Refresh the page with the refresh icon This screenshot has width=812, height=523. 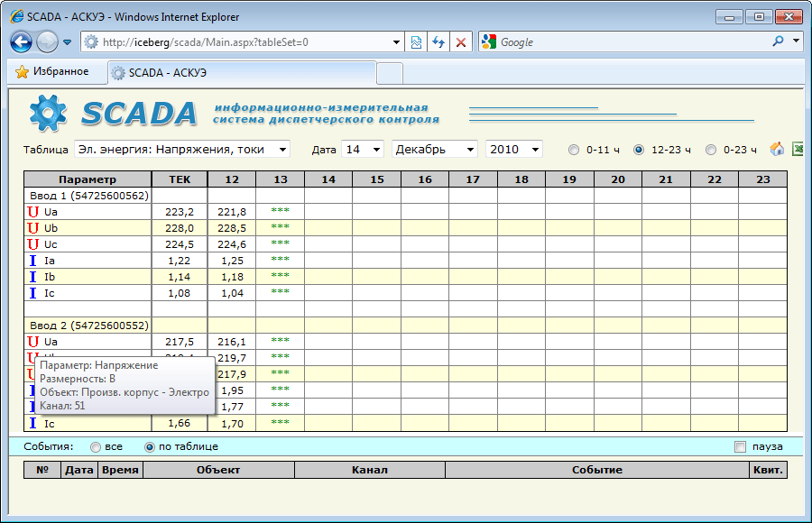[x=438, y=42]
